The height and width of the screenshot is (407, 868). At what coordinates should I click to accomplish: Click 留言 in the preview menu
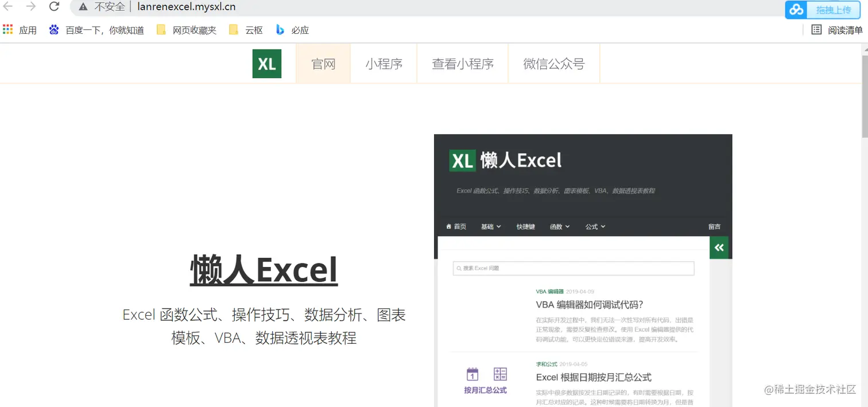pyautogui.click(x=714, y=227)
